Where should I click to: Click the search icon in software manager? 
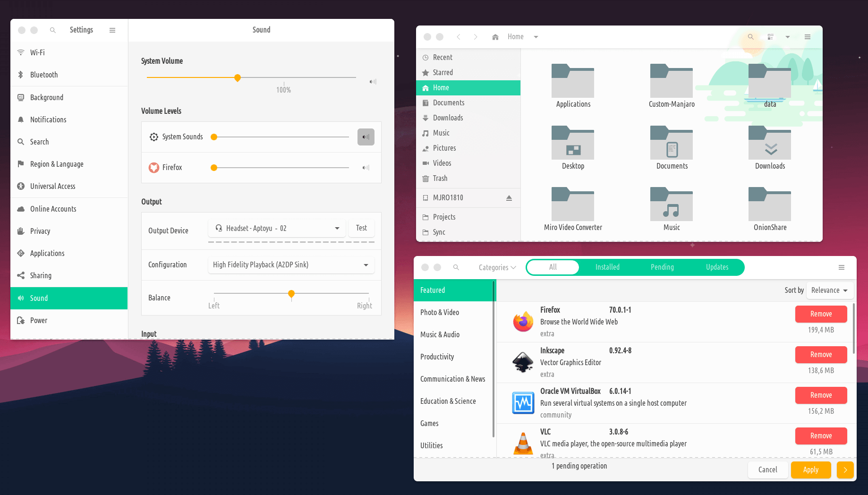[x=456, y=267]
